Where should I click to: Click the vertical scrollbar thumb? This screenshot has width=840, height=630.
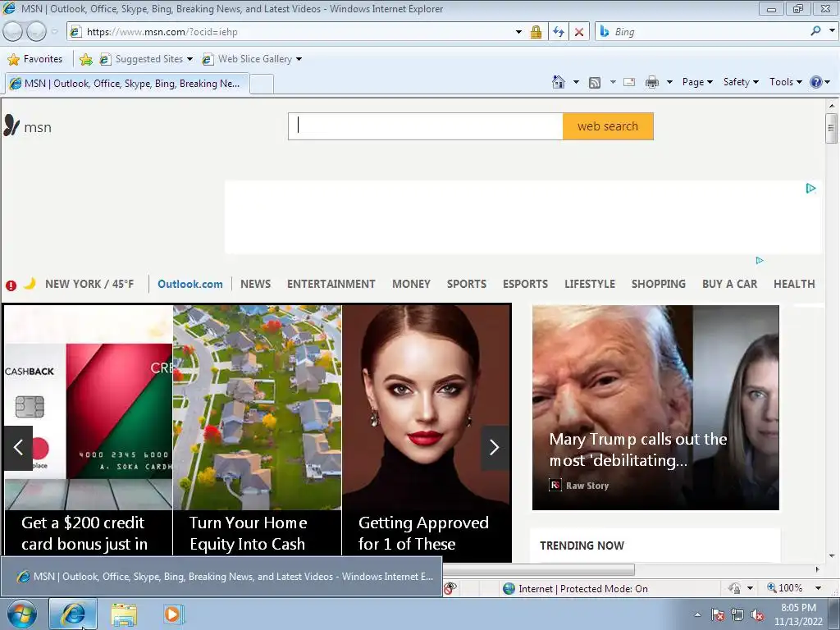coord(831,128)
